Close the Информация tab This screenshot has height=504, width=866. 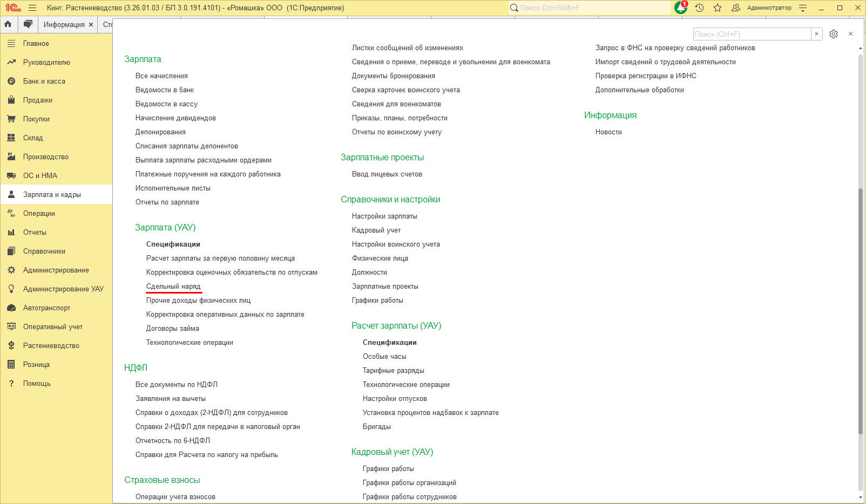pos(91,24)
